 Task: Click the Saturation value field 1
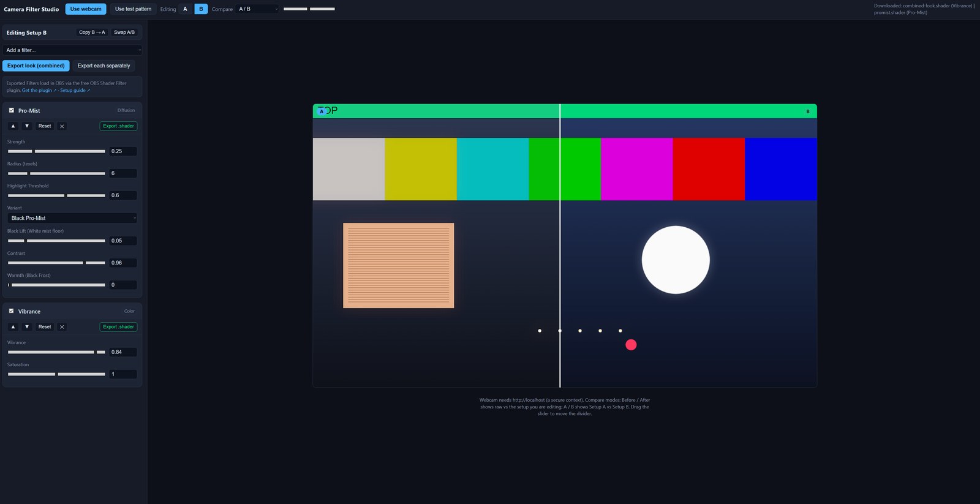pos(123,374)
